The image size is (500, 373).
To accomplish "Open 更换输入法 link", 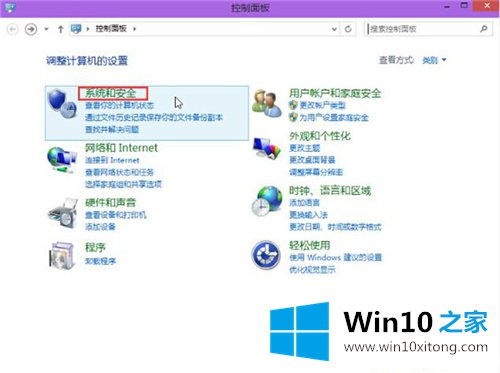I will point(308,215).
